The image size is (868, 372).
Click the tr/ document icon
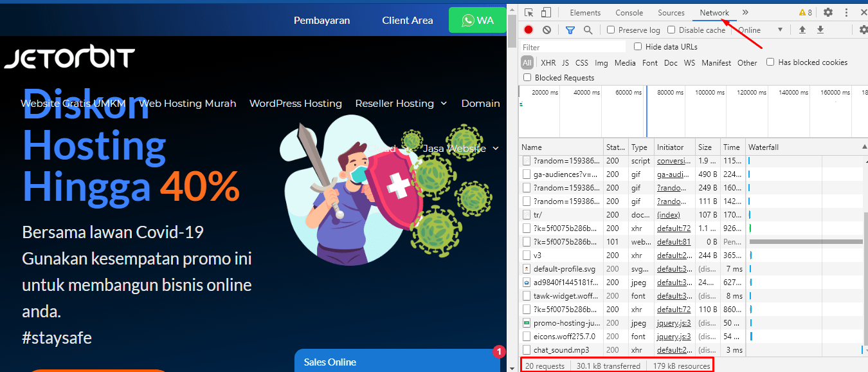pos(527,214)
